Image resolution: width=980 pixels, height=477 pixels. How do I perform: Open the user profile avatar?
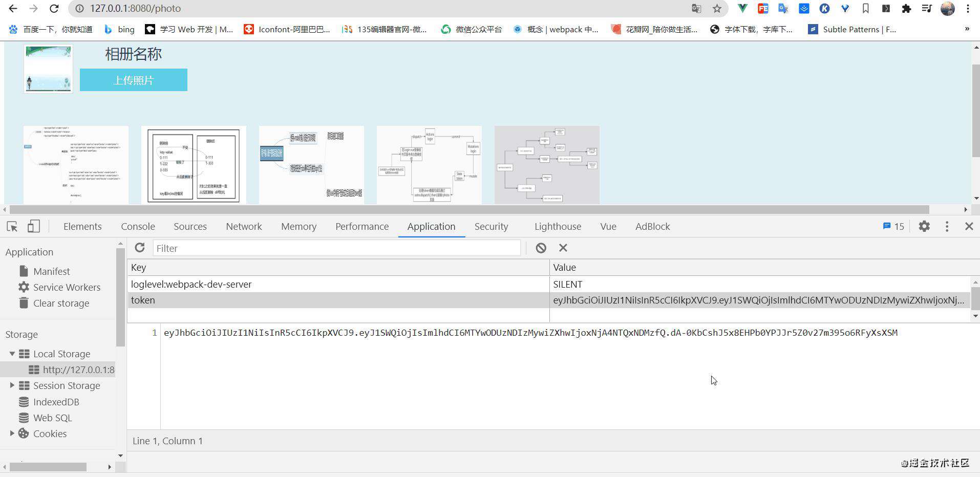point(948,9)
